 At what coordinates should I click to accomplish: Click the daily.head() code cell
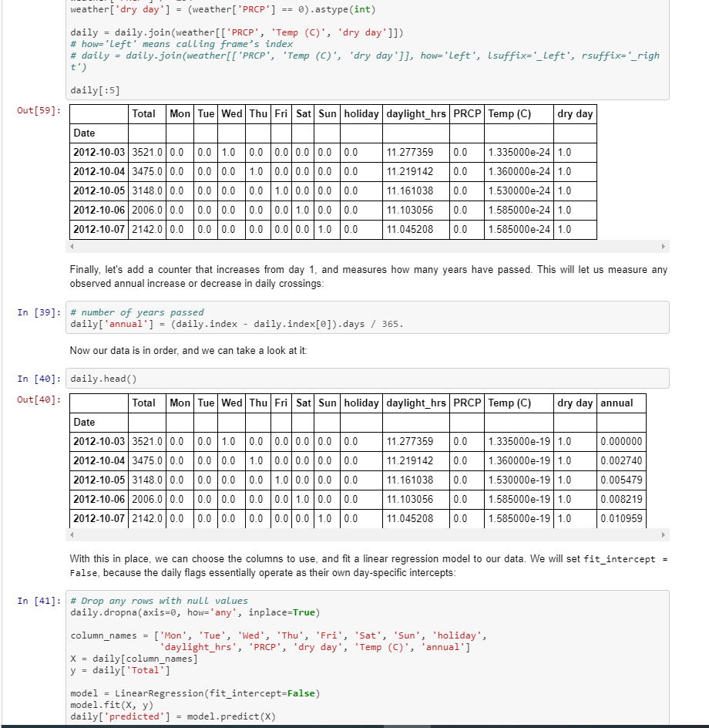click(x=368, y=379)
